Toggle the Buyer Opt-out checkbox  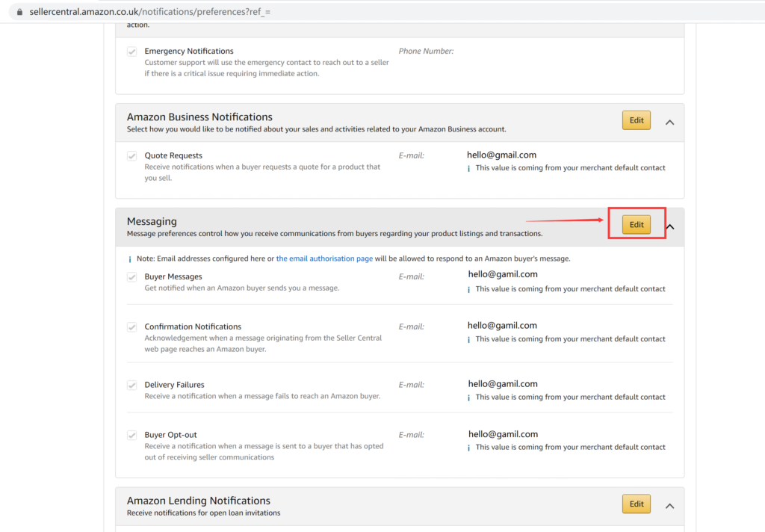(x=131, y=436)
